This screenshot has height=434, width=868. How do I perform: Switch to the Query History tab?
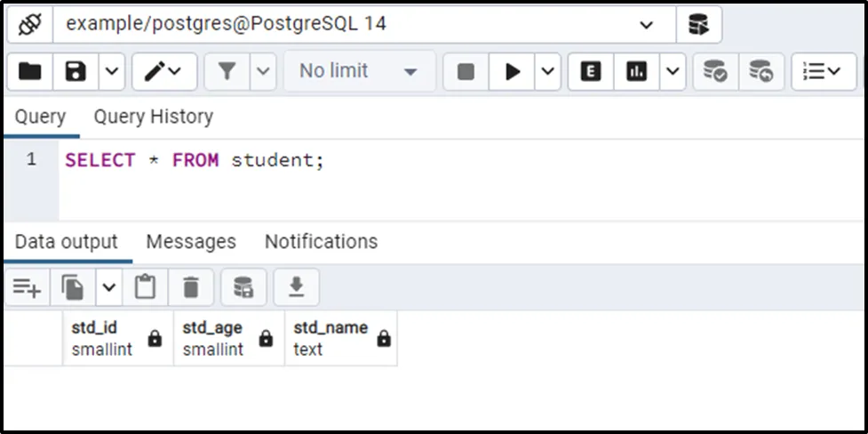(x=154, y=117)
